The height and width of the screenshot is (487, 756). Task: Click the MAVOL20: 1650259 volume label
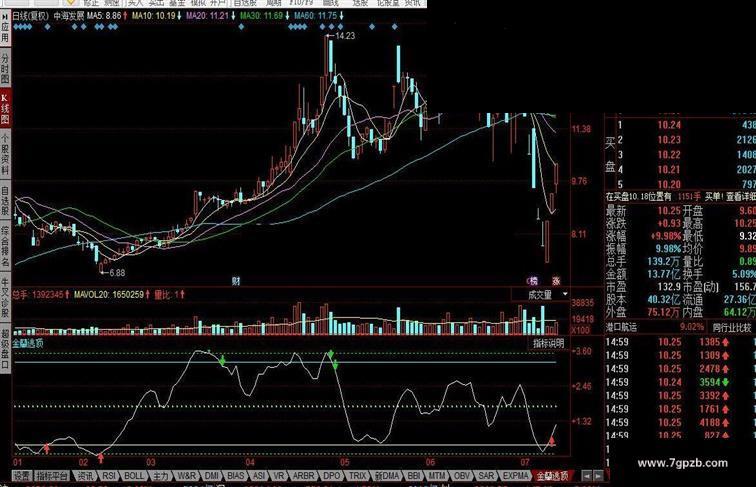109,294
